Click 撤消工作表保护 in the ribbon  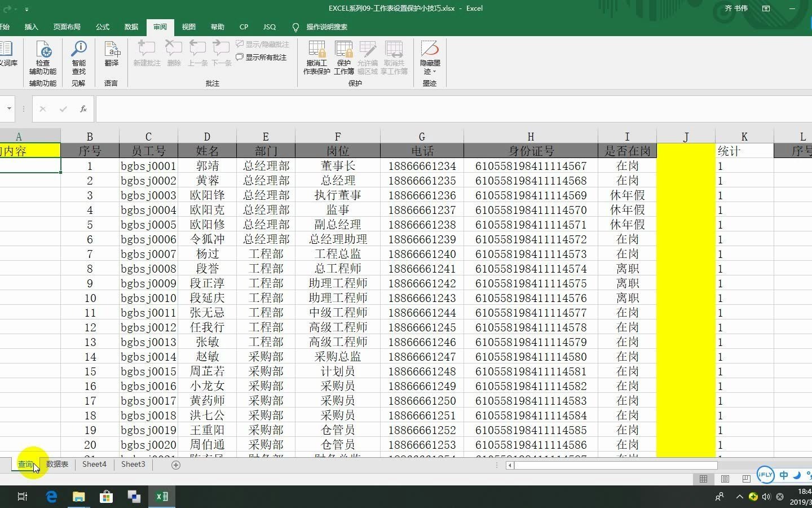(x=316, y=56)
